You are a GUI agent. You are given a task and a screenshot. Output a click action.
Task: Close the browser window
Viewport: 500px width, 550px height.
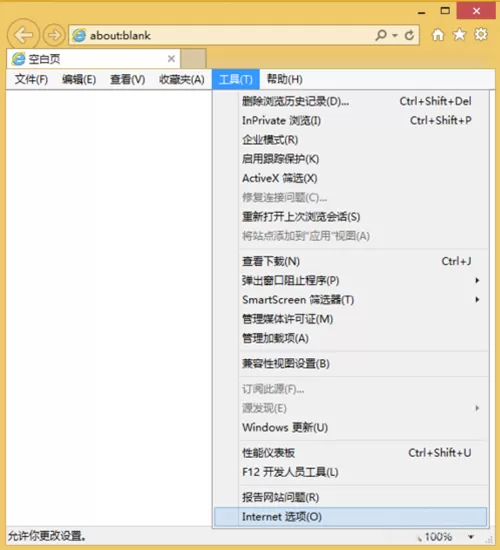point(476,11)
